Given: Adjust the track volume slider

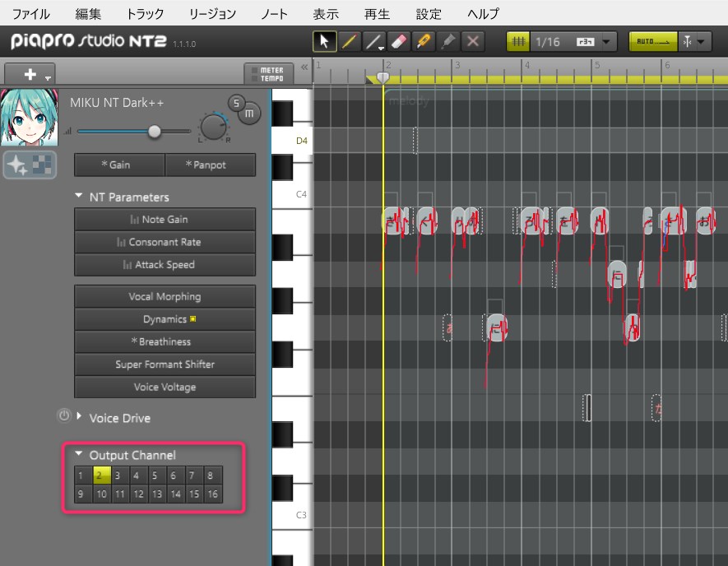Looking at the screenshot, I should (154, 132).
